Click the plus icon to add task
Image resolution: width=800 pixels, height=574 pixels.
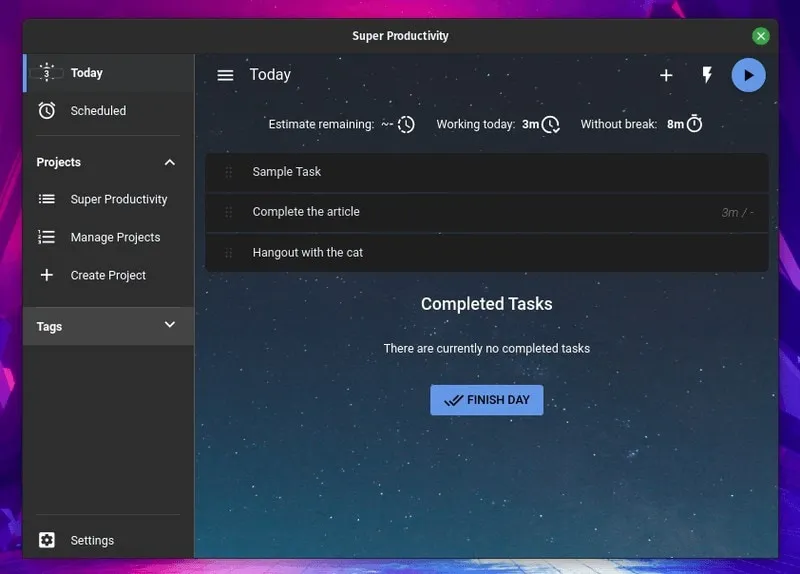[666, 75]
